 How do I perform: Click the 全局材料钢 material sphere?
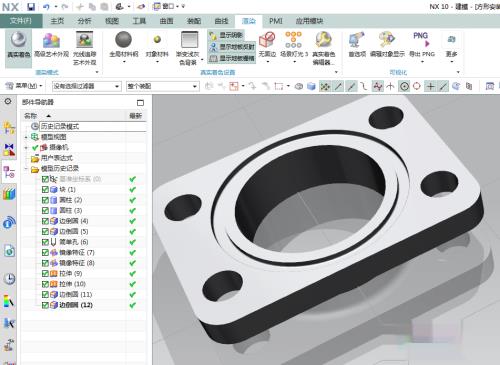(123, 40)
